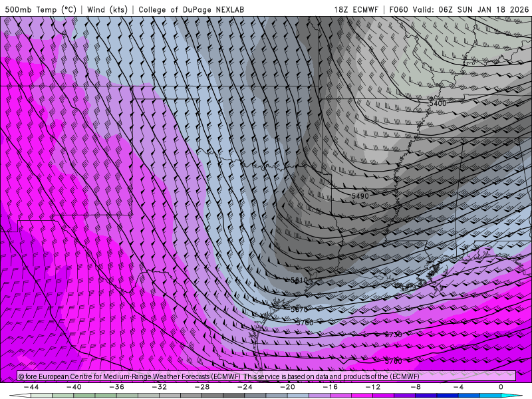Image resolution: width=532 pixels, height=399 pixels.
Task: Click the 5400 height contour label
Action: click(438, 103)
